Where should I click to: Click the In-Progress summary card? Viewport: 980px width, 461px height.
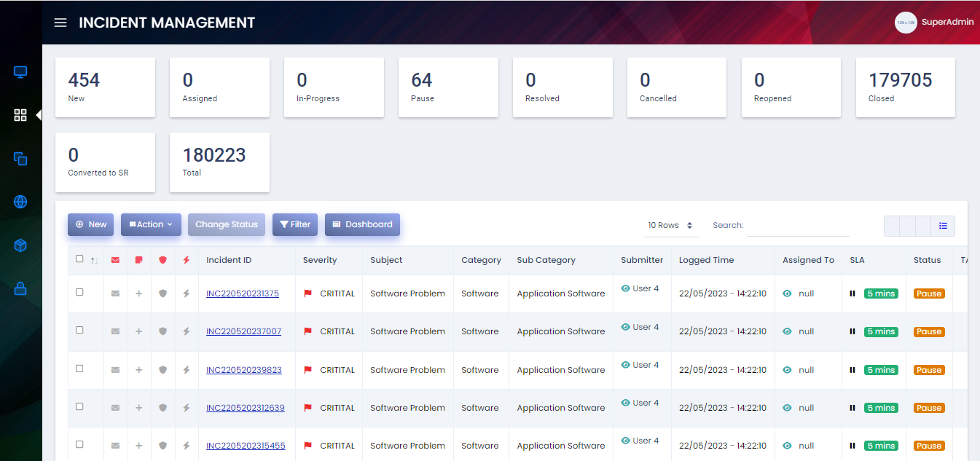[334, 87]
